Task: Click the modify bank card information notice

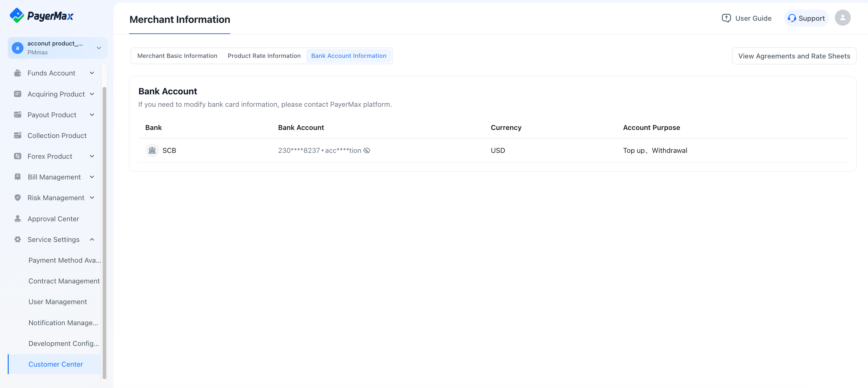Action: pyautogui.click(x=265, y=104)
